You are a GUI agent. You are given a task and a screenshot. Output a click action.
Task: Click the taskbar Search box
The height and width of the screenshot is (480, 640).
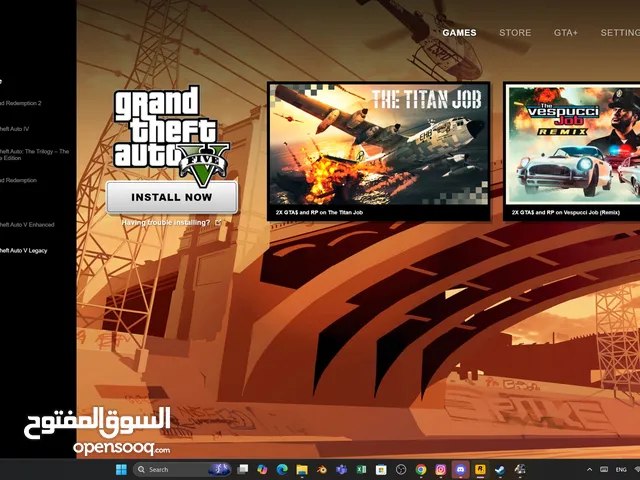click(182, 469)
